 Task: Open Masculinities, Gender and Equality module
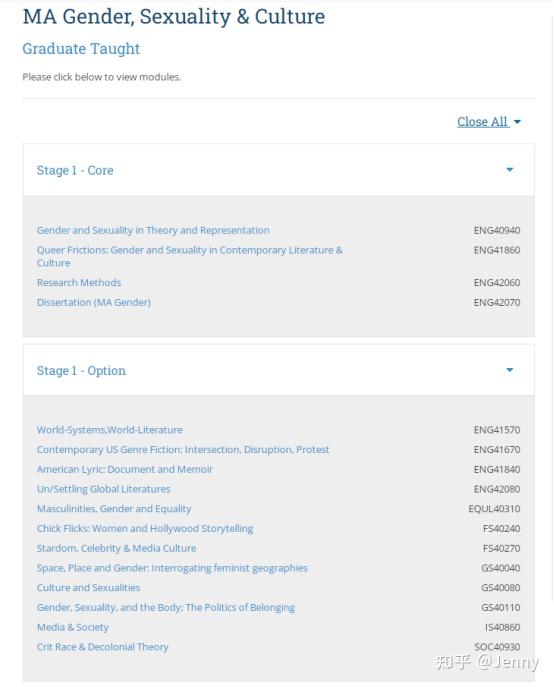[114, 509]
